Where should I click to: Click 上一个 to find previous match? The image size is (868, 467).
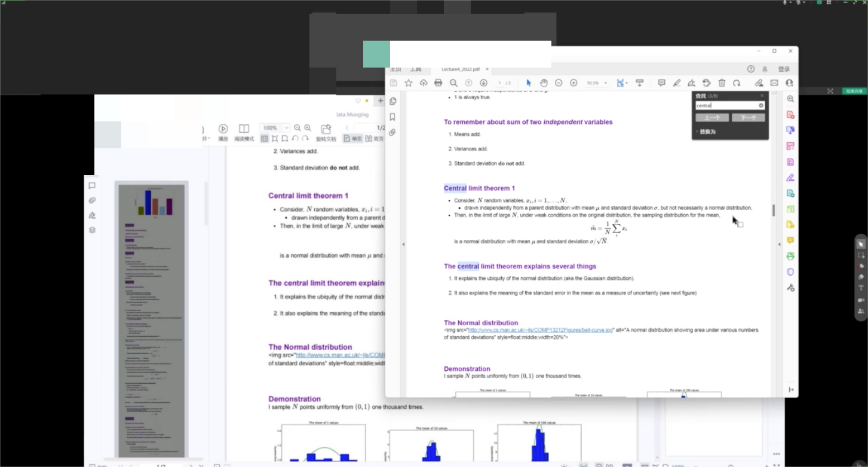[x=712, y=118]
